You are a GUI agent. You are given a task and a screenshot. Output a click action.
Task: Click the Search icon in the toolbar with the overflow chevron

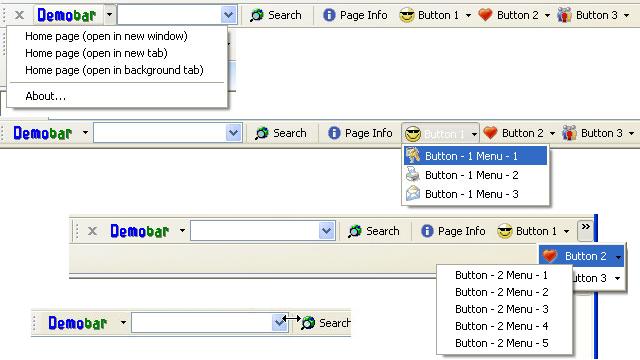(355, 231)
